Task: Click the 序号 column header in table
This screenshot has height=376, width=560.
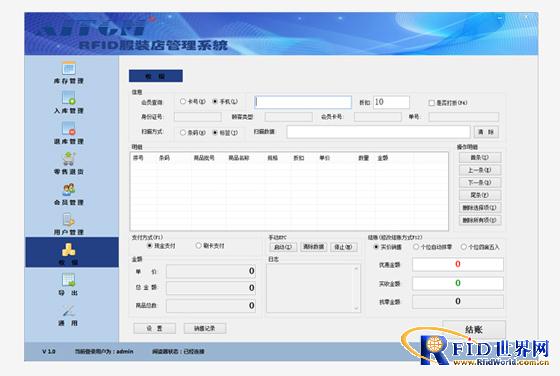Action: click(138, 158)
